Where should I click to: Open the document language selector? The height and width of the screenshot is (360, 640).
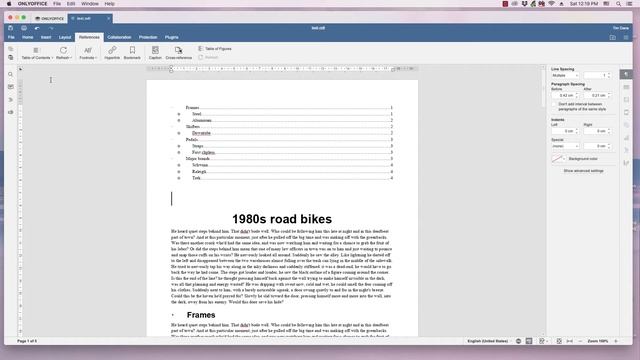point(489,341)
